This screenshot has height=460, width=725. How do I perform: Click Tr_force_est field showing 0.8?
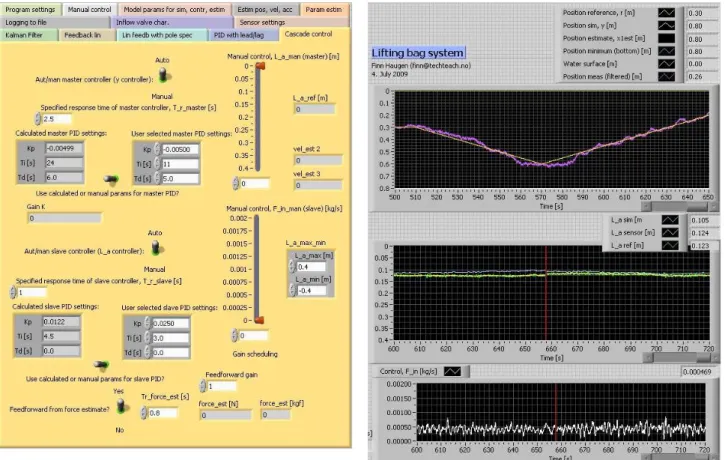pyautogui.click(x=163, y=412)
